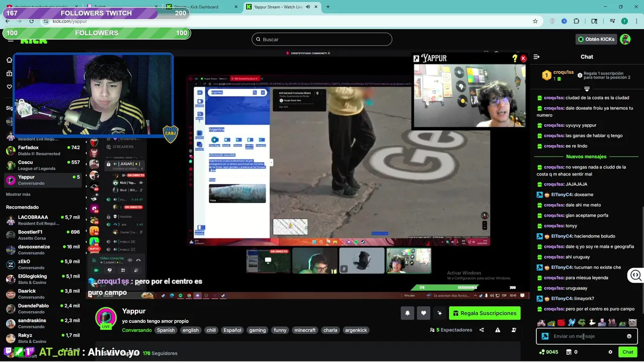
Task: Open the emoji picker in the chat input
Action: pos(629,336)
